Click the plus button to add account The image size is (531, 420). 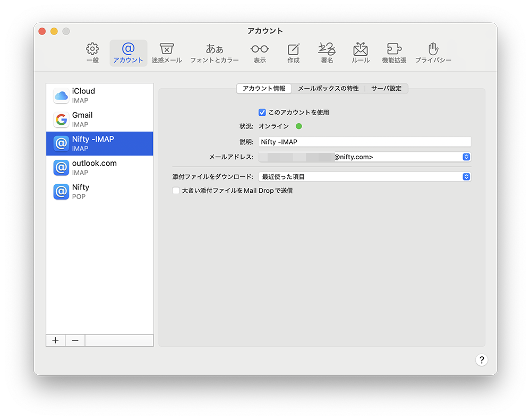click(55, 340)
